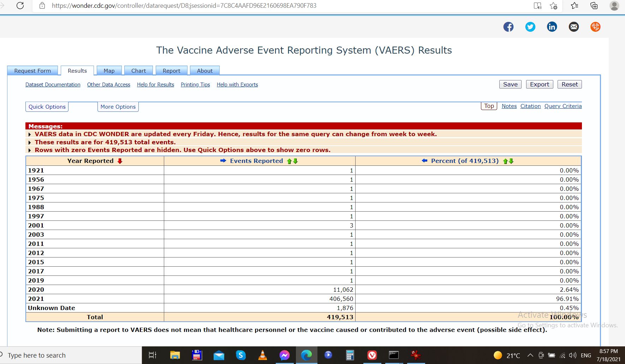Image resolution: width=625 pixels, height=364 pixels.
Task: Click the orange syndicate icon
Action: click(595, 27)
